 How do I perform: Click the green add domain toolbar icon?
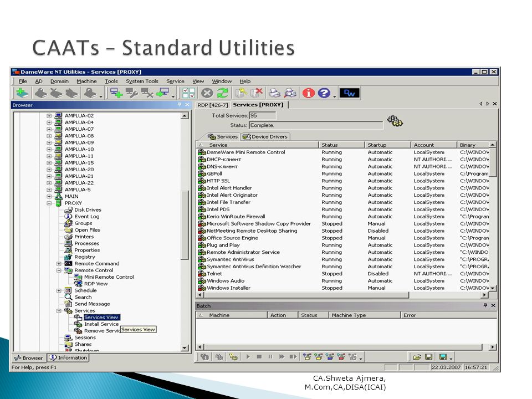point(22,93)
